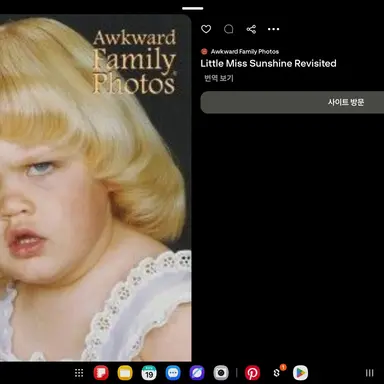Open the Awkward Family Photos pin image
384x384 pixels.
96,188
